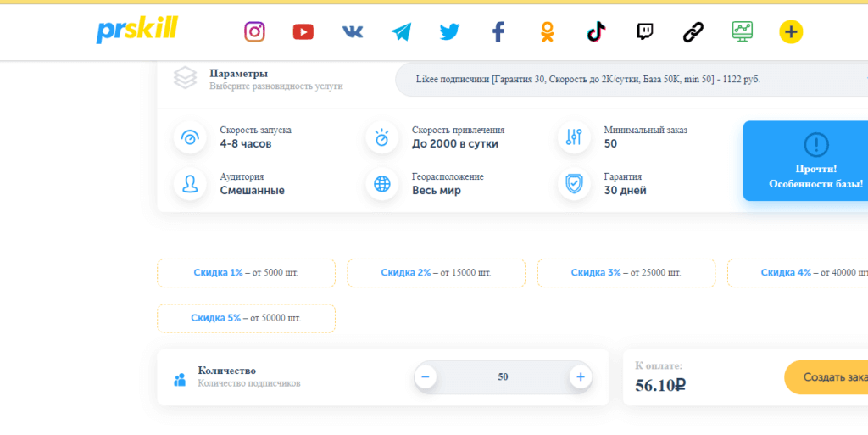Viewport: 868px width, 435px height.
Task: Select the Twitter bird icon
Action: coord(449,32)
